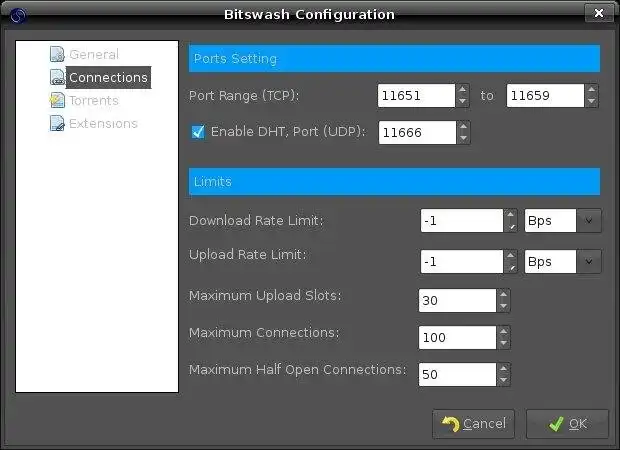Click the Maximum Connections field

[457, 338]
